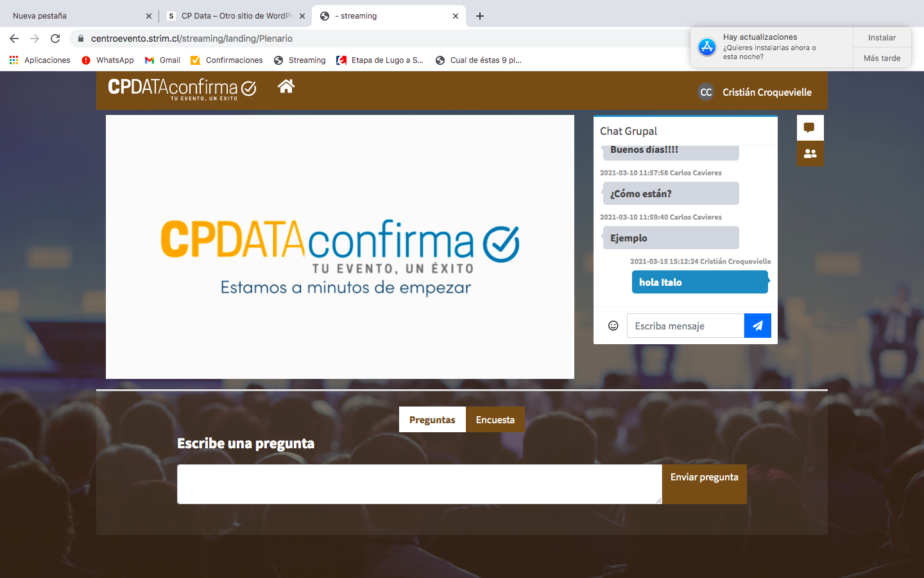Click the Chat Grupal heading
This screenshot has width=924, height=578.
click(x=629, y=131)
